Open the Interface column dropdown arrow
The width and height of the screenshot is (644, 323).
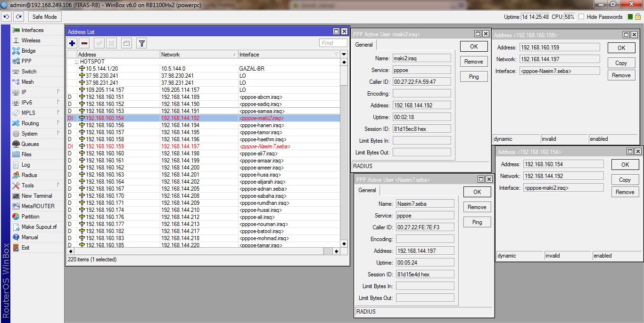(x=344, y=54)
